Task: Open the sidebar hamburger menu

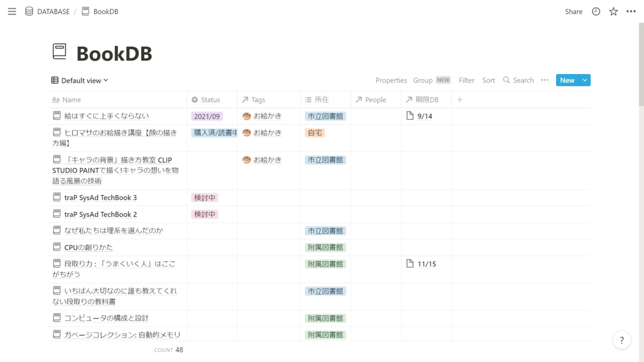Action: click(12, 11)
